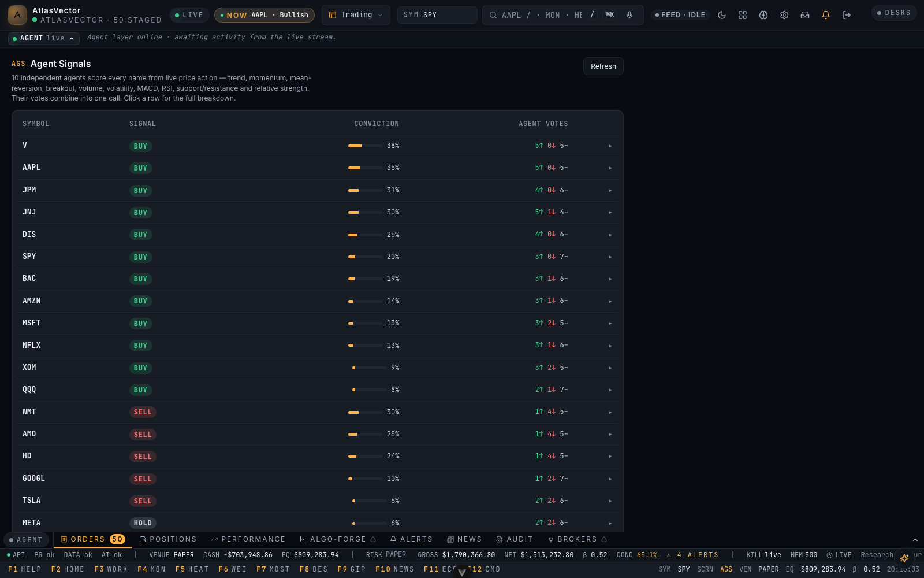924x578 pixels.
Task: Click the GOOGL SELL signal badge
Action: tap(143, 479)
